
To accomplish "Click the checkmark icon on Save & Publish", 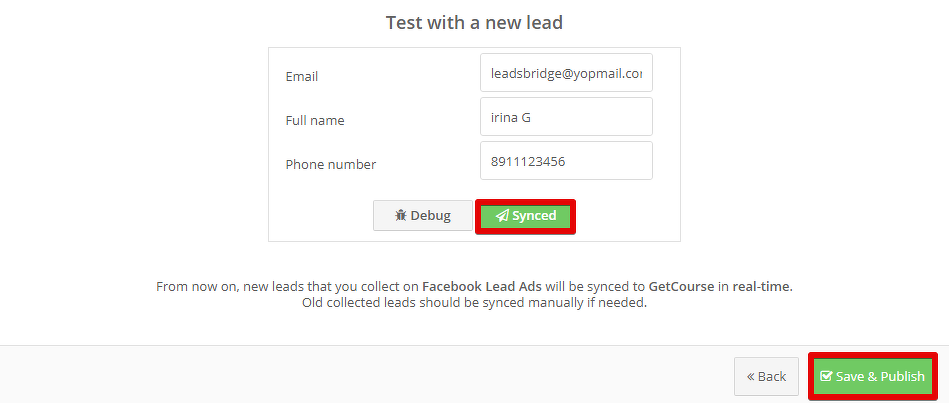I will (826, 376).
